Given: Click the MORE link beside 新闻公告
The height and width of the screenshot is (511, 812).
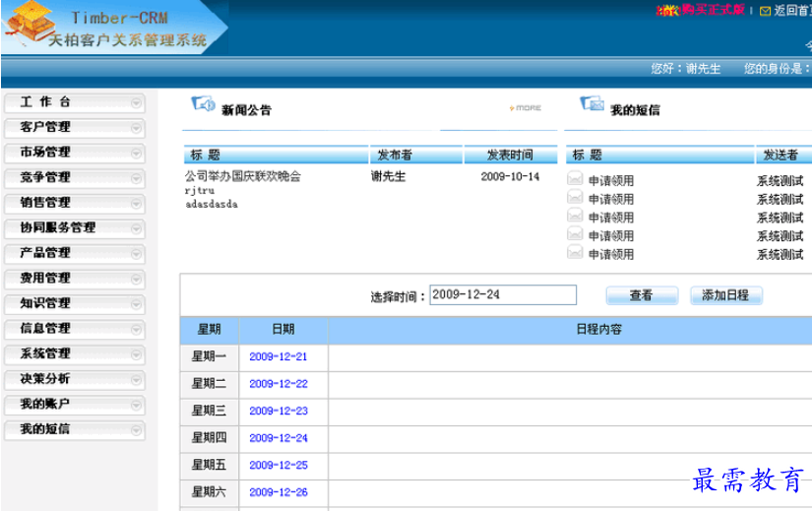Looking at the screenshot, I should (525, 108).
